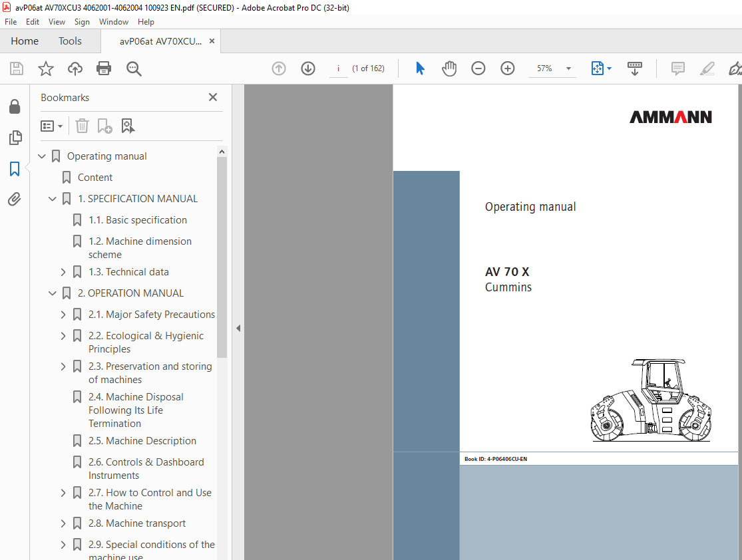Open fit page options icon

point(598,69)
